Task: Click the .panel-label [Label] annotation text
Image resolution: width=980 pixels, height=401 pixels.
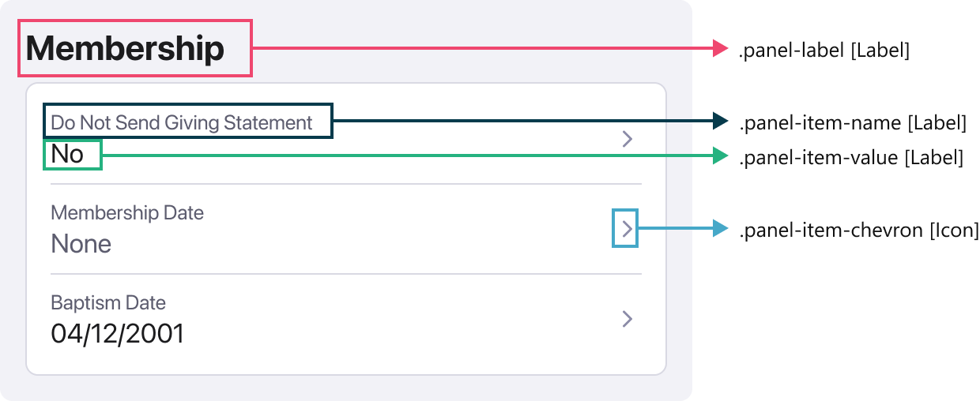Action: 824,51
